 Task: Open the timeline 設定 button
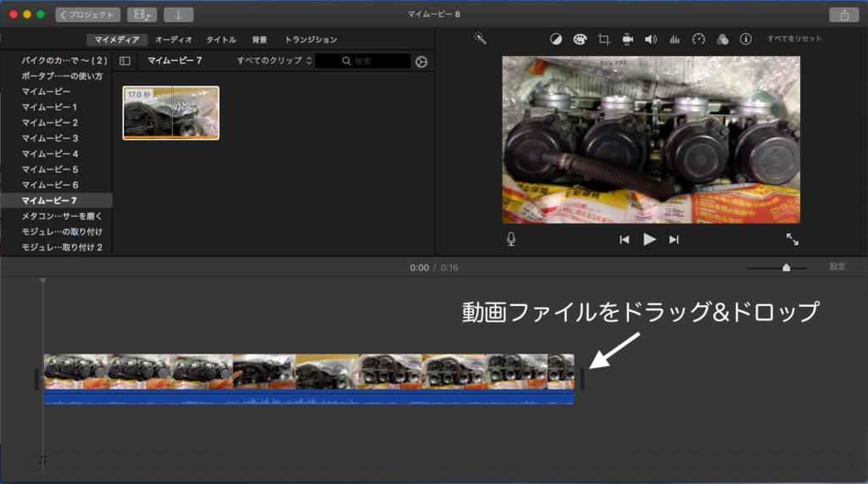pyautogui.click(x=837, y=267)
